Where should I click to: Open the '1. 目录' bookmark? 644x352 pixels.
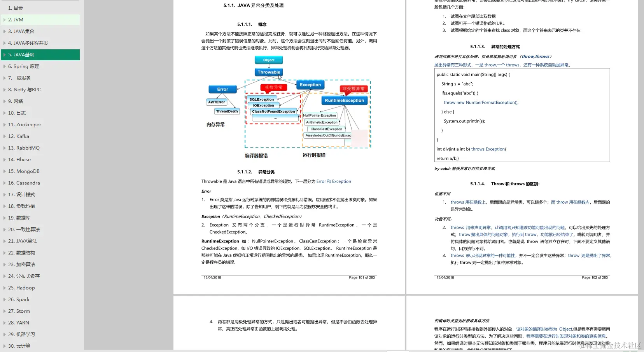(16, 8)
